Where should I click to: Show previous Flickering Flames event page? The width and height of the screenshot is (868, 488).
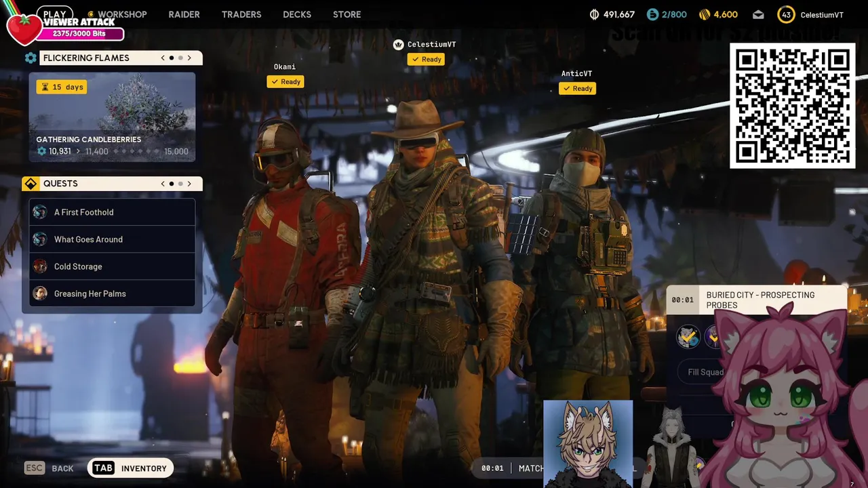pos(163,58)
